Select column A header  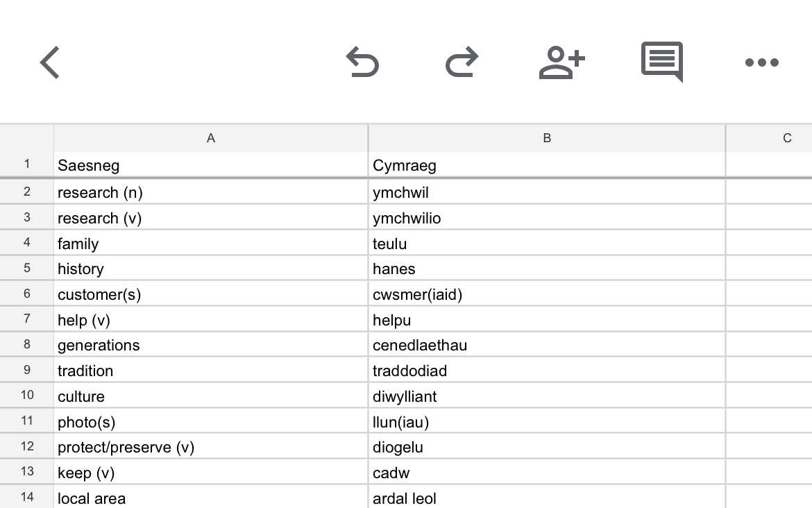[211, 138]
